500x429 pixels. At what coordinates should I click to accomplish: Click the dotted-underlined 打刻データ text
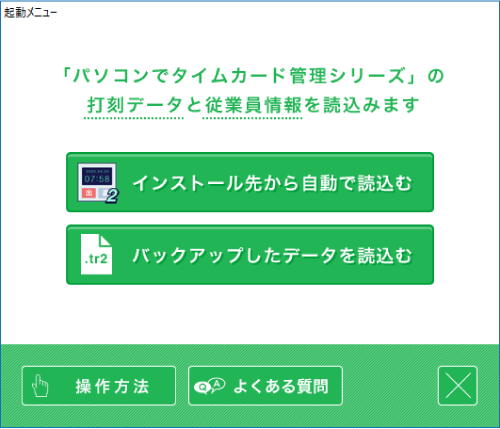[134, 105]
